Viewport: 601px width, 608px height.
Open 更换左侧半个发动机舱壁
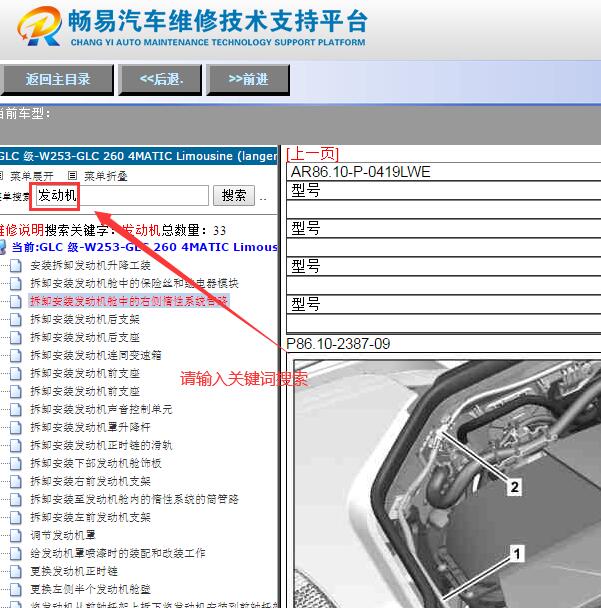(90, 589)
